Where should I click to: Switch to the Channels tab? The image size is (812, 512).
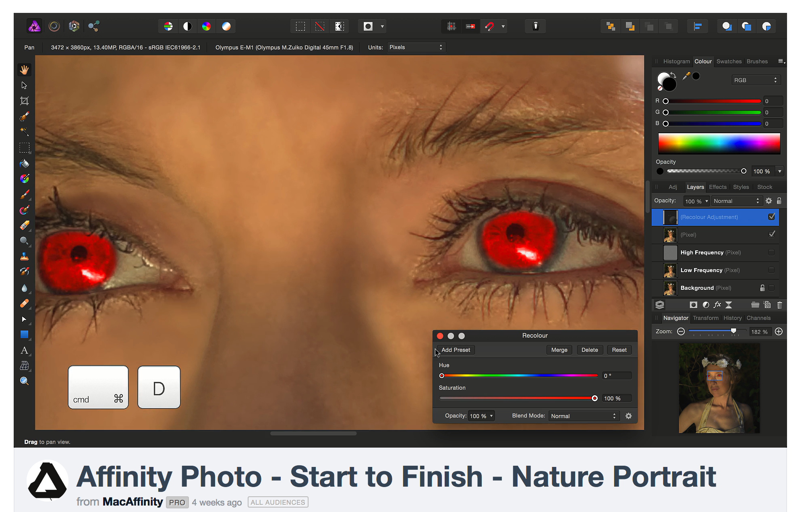[758, 318]
